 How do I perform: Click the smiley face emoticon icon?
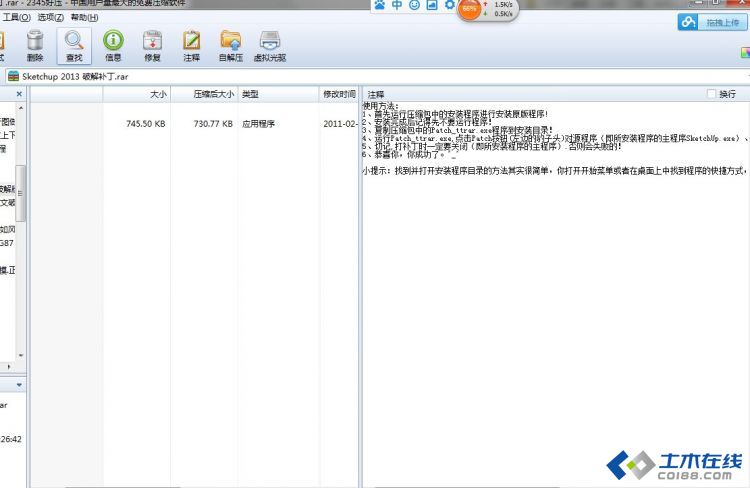point(414,5)
